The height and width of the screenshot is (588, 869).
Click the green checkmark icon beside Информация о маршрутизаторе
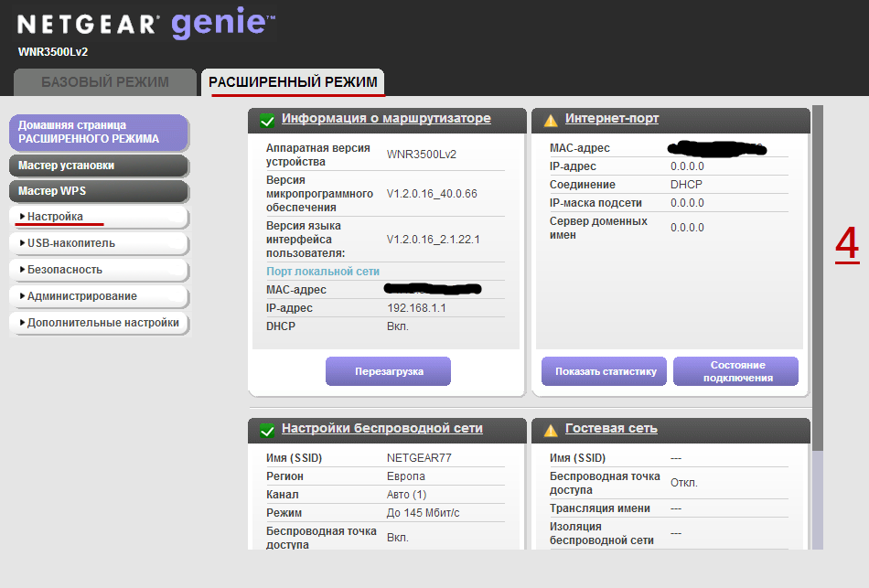[x=267, y=121]
